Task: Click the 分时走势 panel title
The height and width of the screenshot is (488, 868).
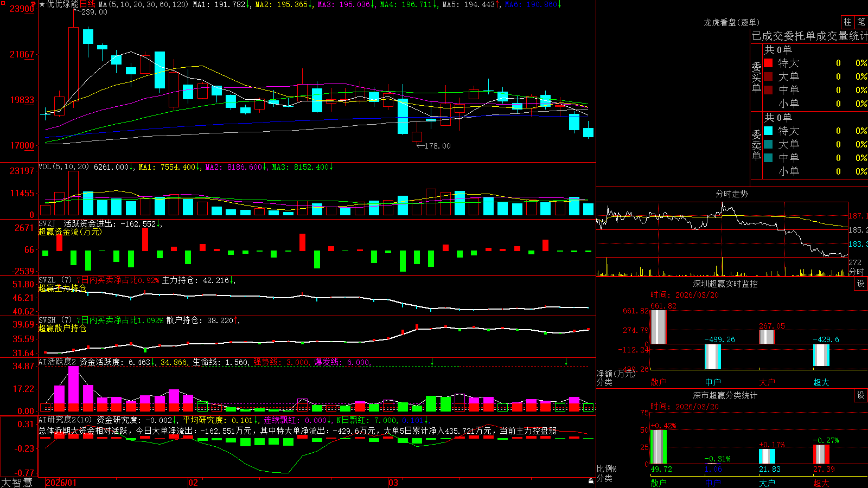Action: 731,194
